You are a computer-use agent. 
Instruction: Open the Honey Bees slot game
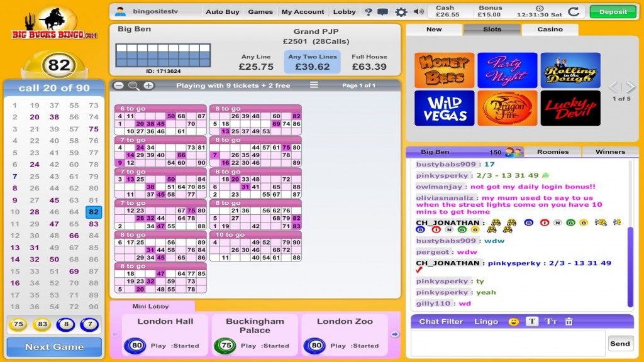444,70
